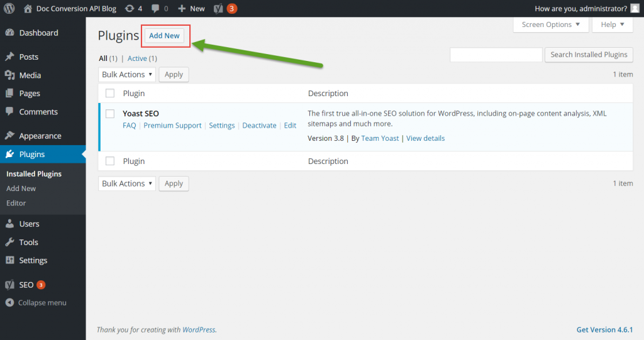
Task: Open the Appearance menu
Action: coord(40,136)
